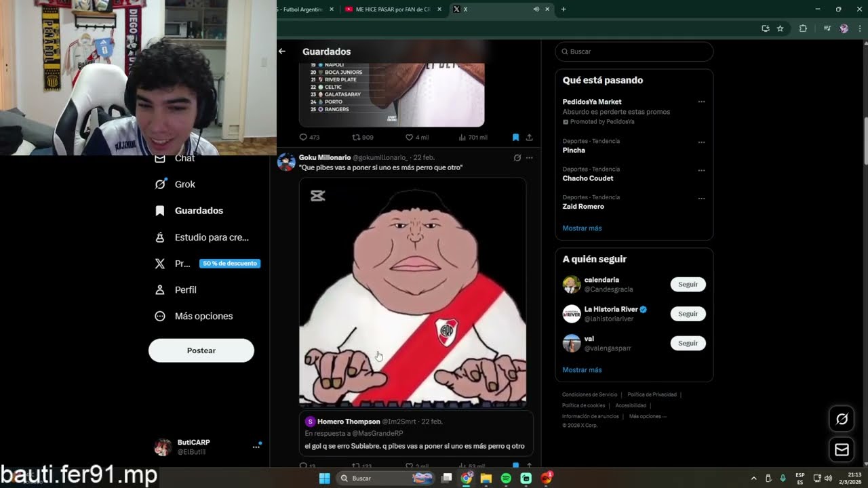Select Guardados in the left sidebar
This screenshot has height=488, width=868.
click(189, 211)
